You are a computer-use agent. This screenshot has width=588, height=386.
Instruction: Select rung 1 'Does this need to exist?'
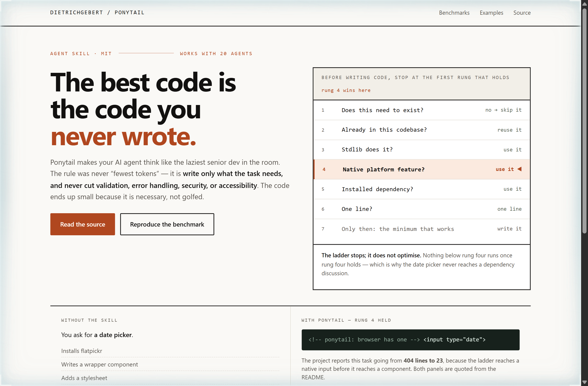[421, 110]
